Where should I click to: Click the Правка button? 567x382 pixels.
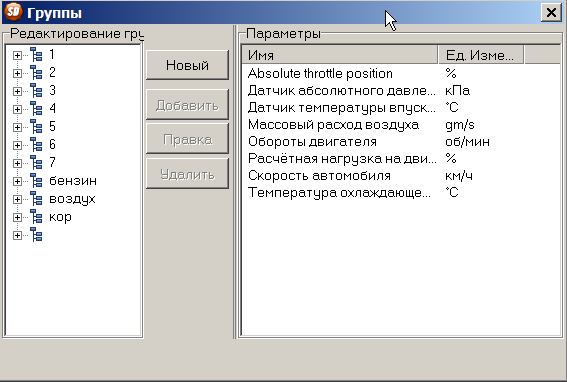tap(187, 139)
